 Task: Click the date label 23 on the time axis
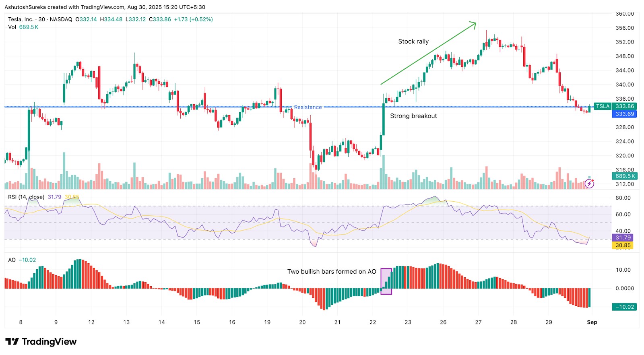[408, 322]
